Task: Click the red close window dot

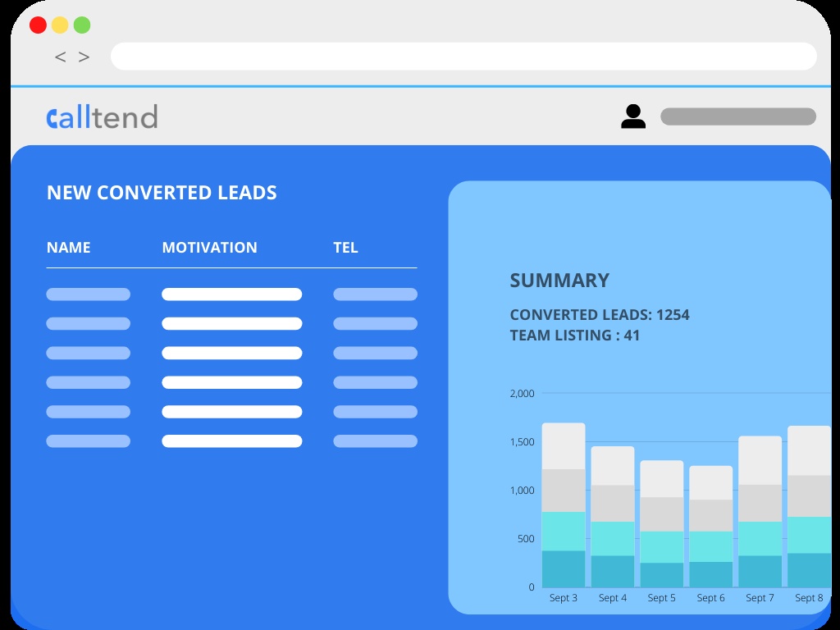Action: point(38,25)
